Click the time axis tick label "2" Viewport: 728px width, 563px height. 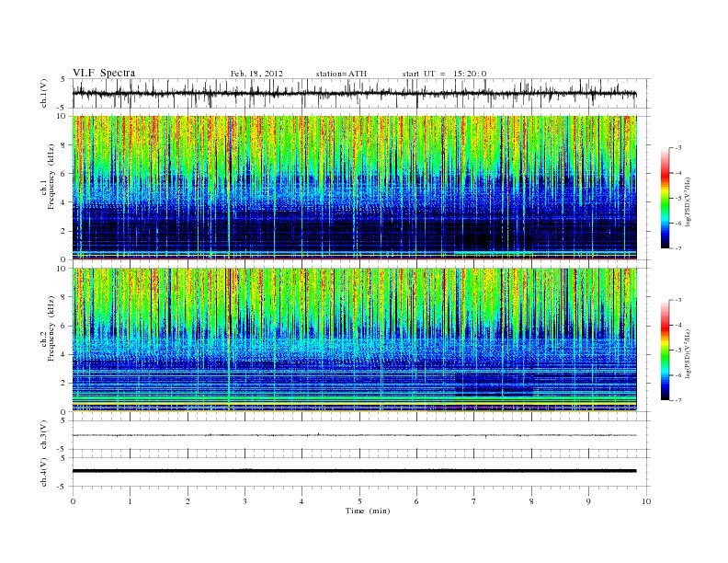pos(188,501)
